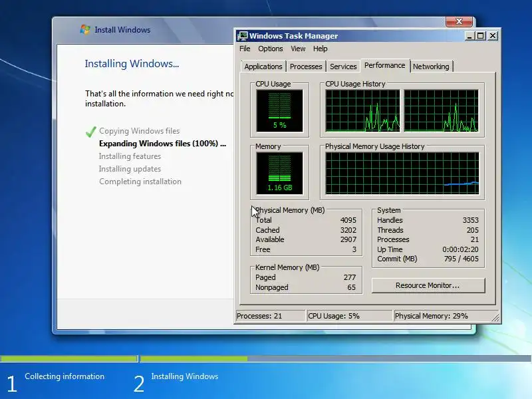Click the Install Windows logo icon
This screenshot has height=399, width=532.
pyautogui.click(x=85, y=29)
